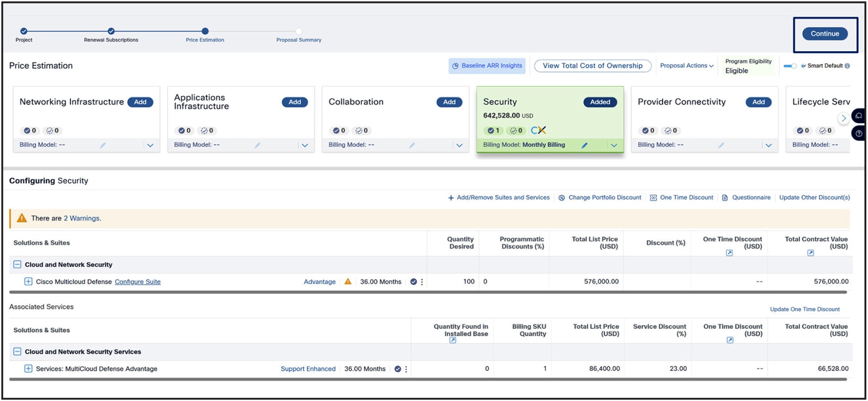
Task: Open the chat support side icon
Action: 859,116
